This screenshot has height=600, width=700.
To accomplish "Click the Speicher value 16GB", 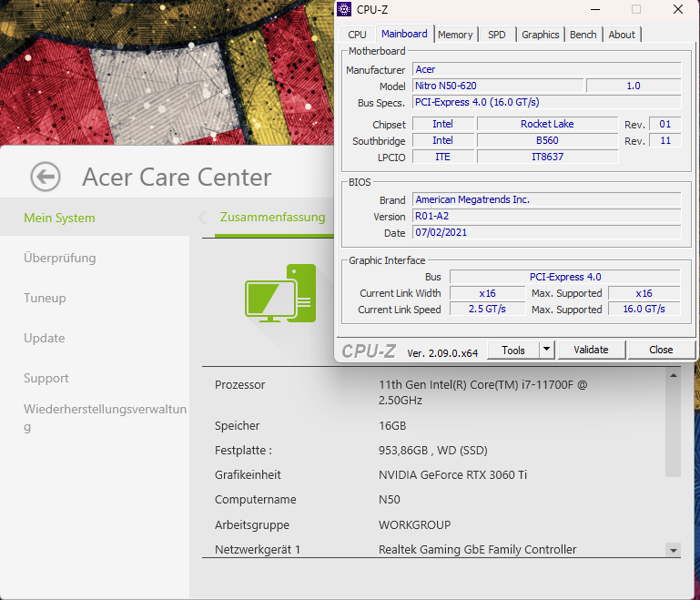I will pos(392,426).
